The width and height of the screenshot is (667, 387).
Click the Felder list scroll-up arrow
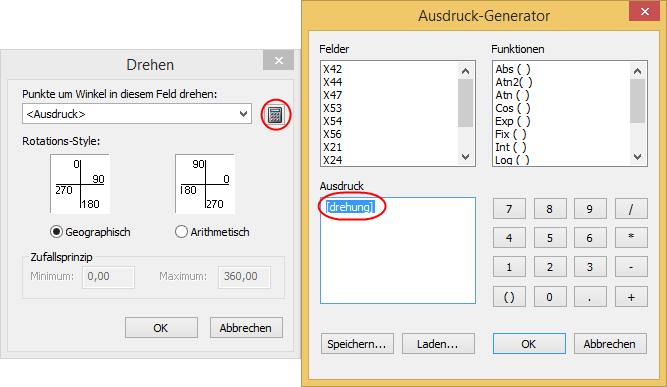(465, 71)
